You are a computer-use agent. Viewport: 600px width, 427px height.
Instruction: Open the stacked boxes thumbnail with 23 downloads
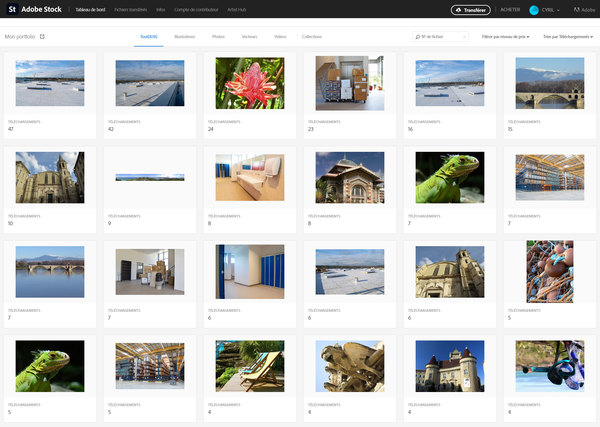[x=350, y=82]
